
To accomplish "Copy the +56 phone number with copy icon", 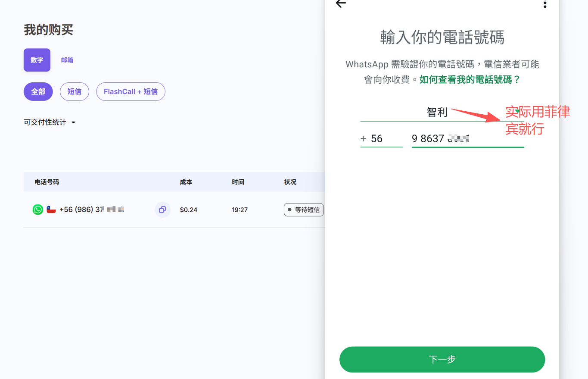I will point(162,210).
